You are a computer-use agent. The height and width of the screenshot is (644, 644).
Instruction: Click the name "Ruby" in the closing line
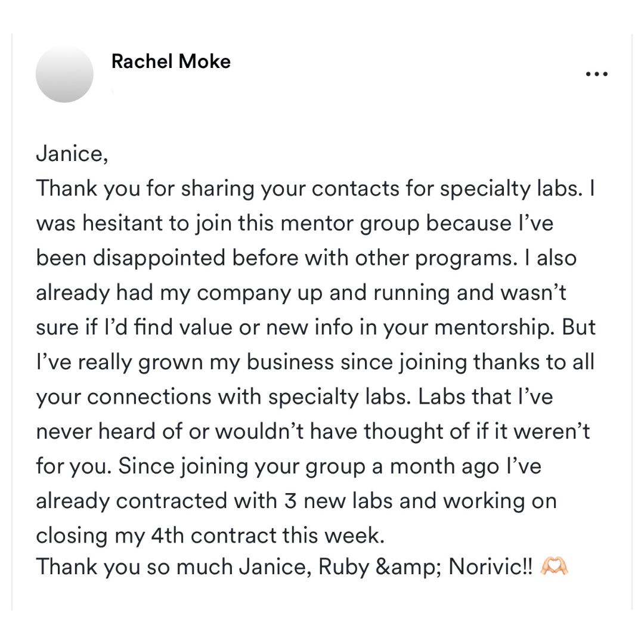(344, 568)
